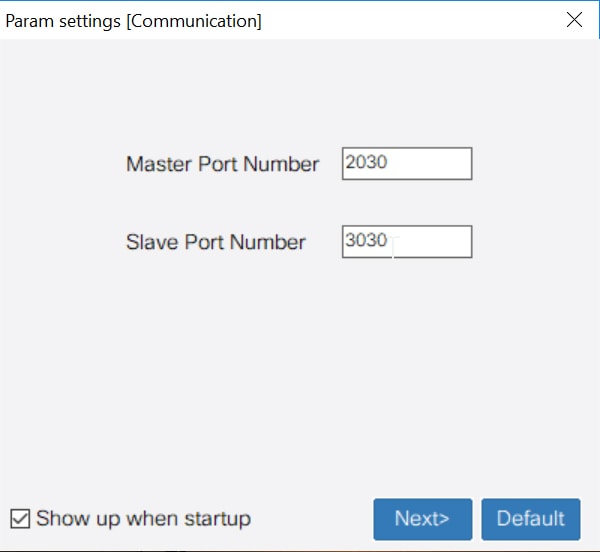This screenshot has width=600, height=552.
Task: Select the Slave Port Number label
Action: click(215, 242)
